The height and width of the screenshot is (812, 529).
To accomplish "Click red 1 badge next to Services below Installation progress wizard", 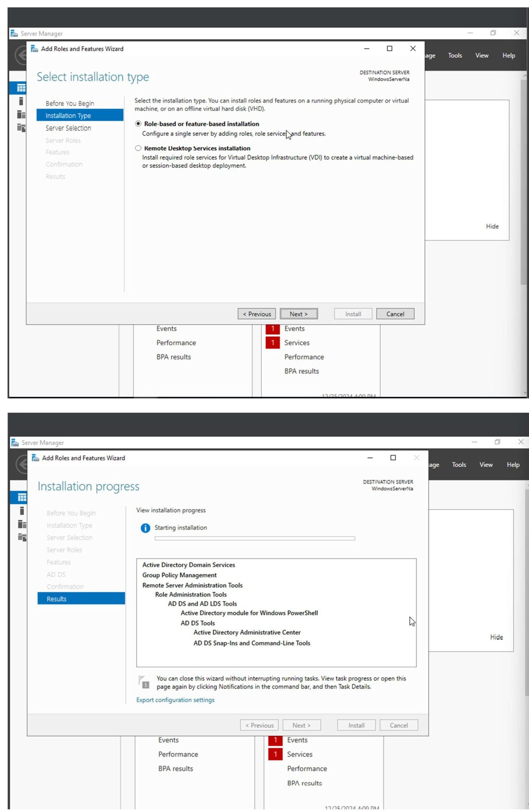I will [x=275, y=754].
